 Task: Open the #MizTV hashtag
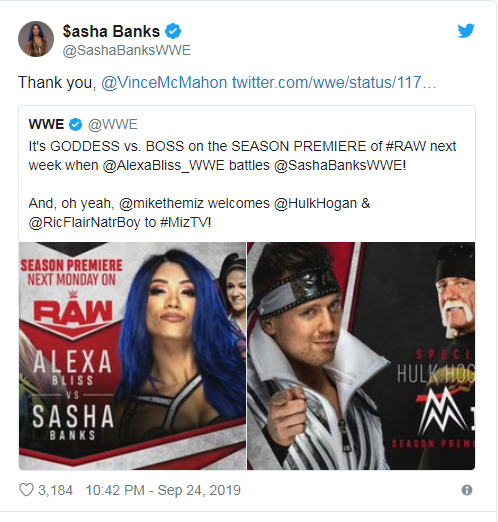(185, 222)
